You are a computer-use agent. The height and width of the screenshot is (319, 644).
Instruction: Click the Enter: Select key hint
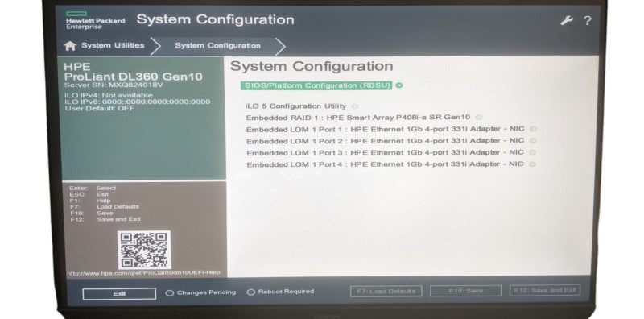click(93, 188)
